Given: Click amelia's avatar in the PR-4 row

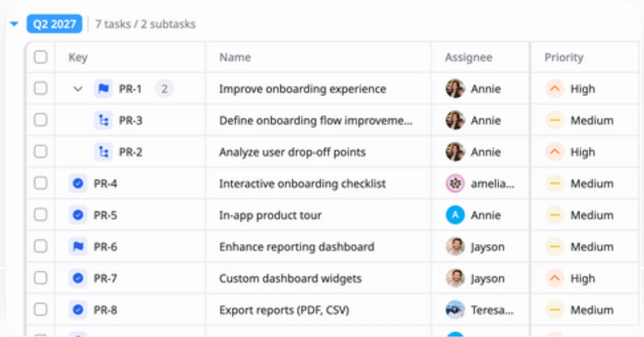Looking at the screenshot, I should coord(455,183).
